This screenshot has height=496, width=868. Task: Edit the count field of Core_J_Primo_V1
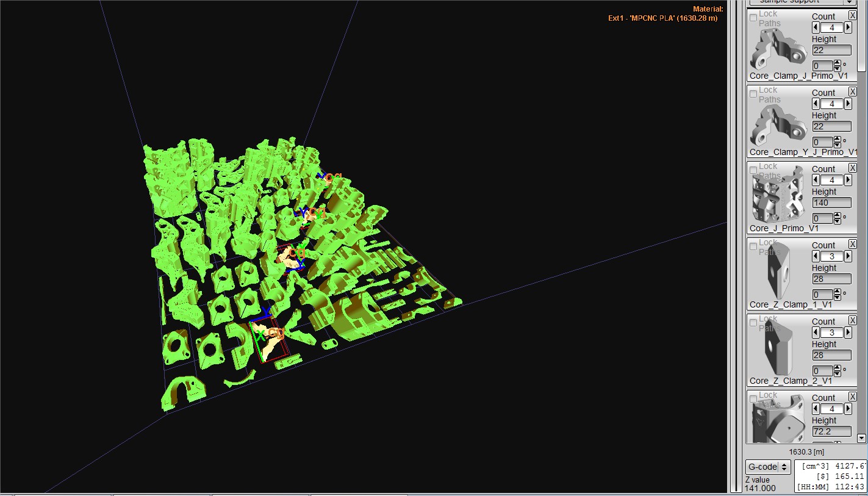click(x=831, y=180)
